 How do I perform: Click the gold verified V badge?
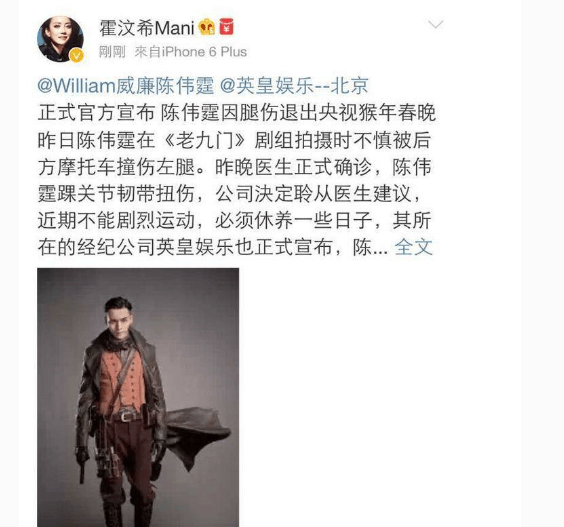[77, 55]
